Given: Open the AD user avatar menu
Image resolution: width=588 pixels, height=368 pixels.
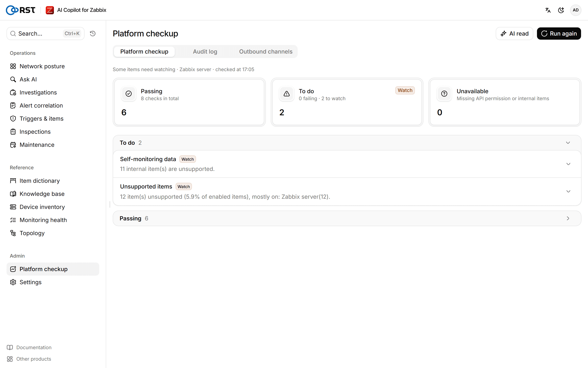Looking at the screenshot, I should click(x=576, y=10).
